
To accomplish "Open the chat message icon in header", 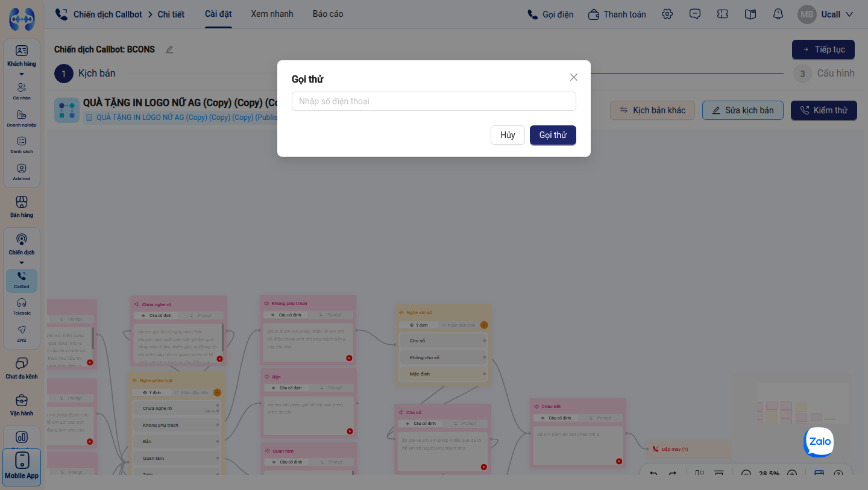I will point(695,14).
